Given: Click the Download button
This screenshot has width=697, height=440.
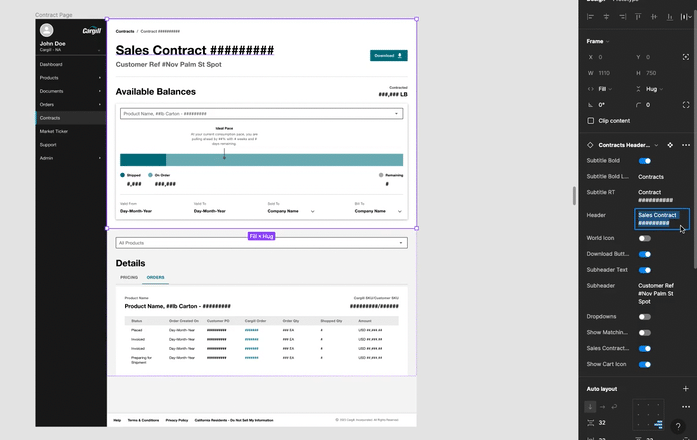Looking at the screenshot, I should point(389,56).
